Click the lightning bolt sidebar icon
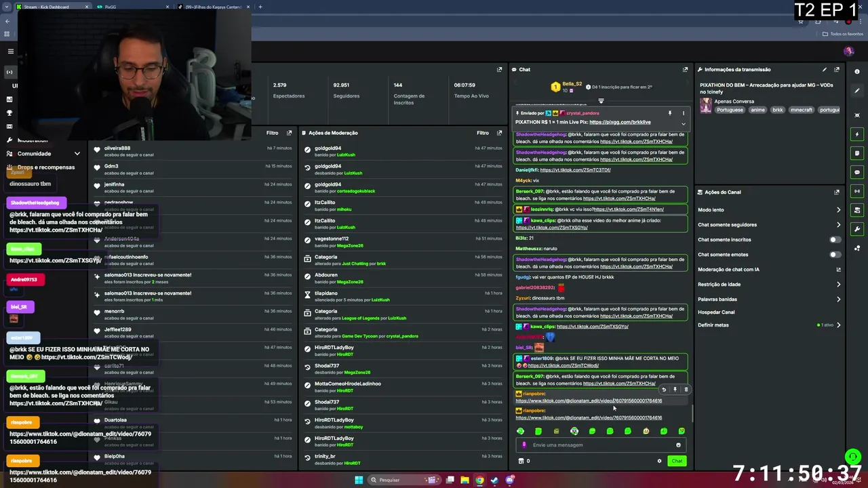 pyautogui.click(x=857, y=134)
